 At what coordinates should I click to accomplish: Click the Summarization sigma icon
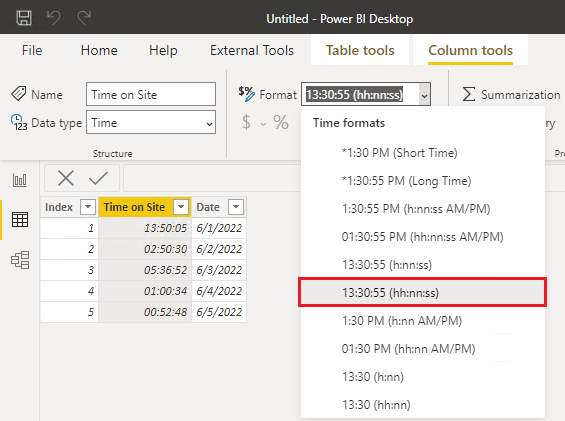(469, 94)
